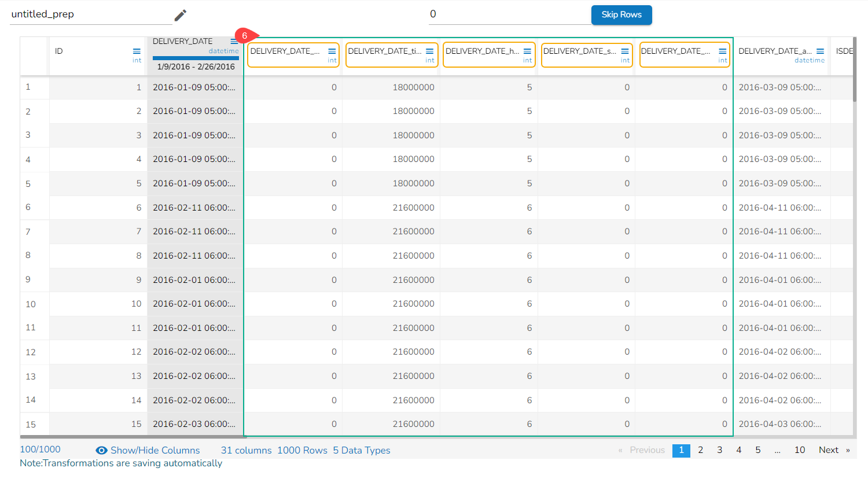Jump to page 10 in pagination
Screen dimensions: 868x479
[799, 450]
